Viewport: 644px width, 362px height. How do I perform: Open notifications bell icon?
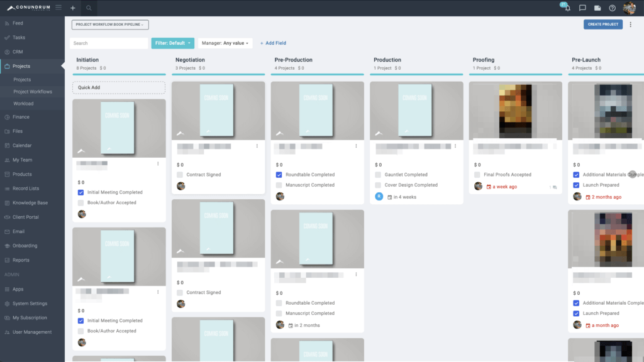coord(567,8)
